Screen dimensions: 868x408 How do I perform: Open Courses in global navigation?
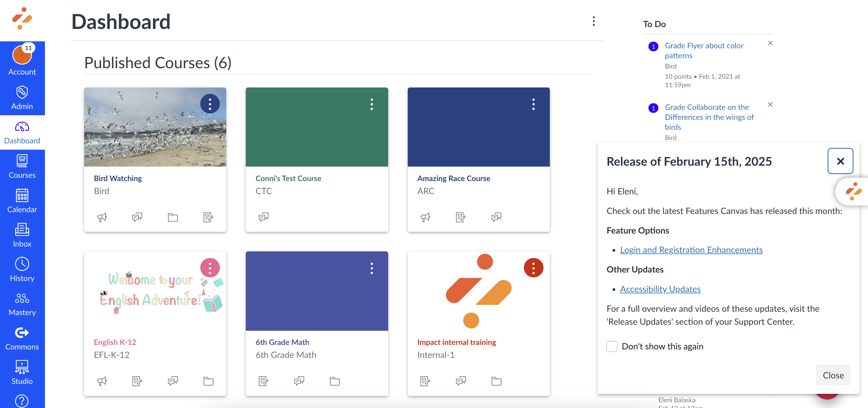point(22,166)
